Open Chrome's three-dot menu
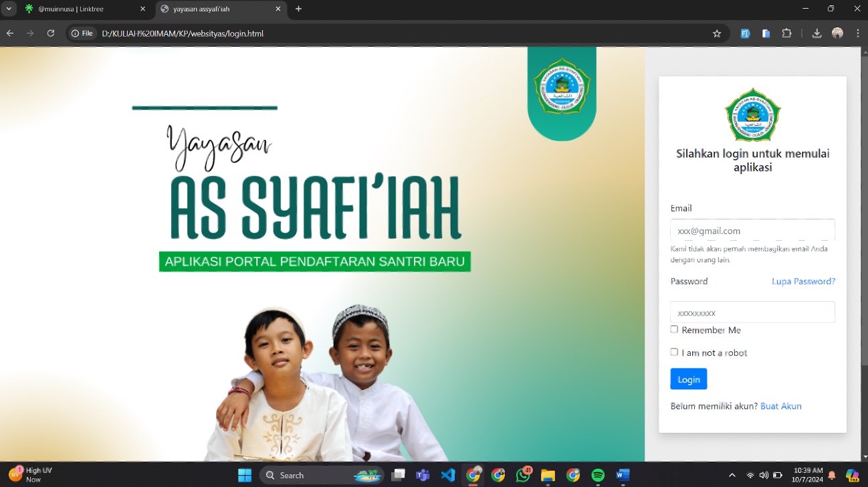The image size is (868, 487). point(857,33)
